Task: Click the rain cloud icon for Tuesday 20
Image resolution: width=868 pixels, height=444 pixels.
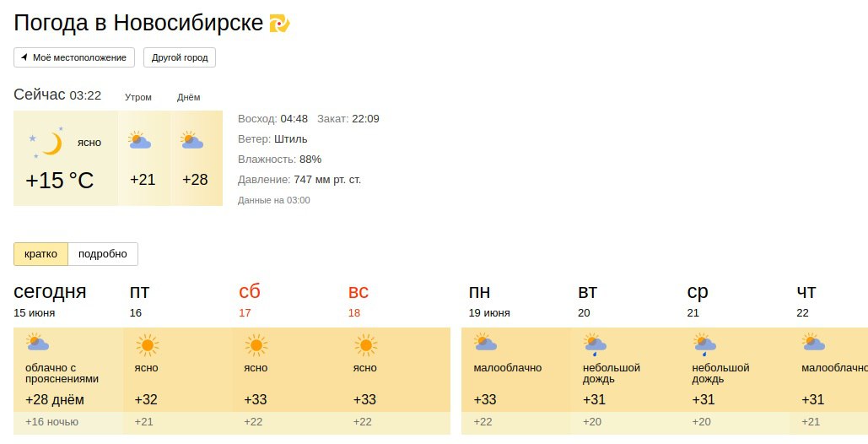Action: (x=595, y=344)
